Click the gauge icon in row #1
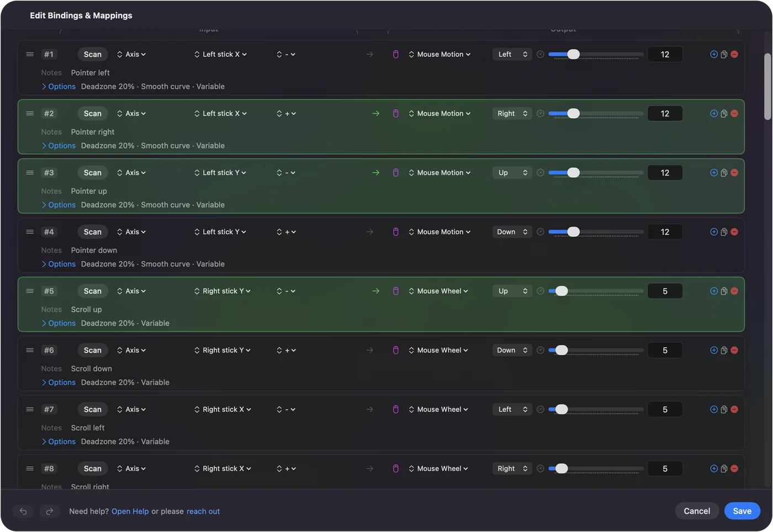Viewport: 773px width, 532px height. pos(541,54)
